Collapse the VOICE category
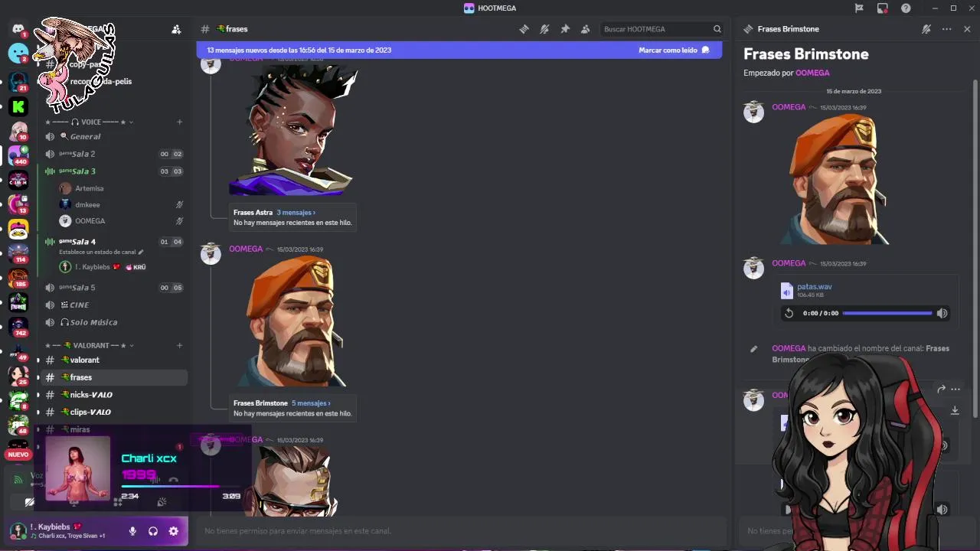This screenshot has height=551, width=980. tap(89, 122)
